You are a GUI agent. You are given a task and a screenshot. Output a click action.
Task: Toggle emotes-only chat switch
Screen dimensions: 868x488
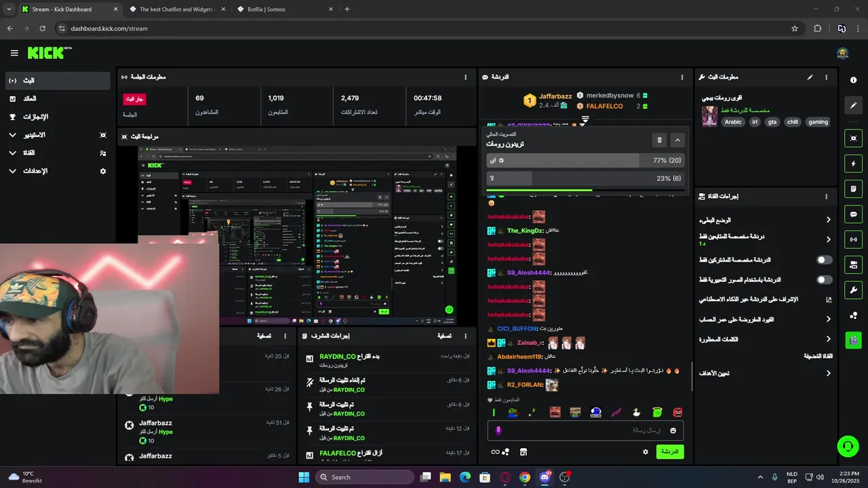pos(825,279)
